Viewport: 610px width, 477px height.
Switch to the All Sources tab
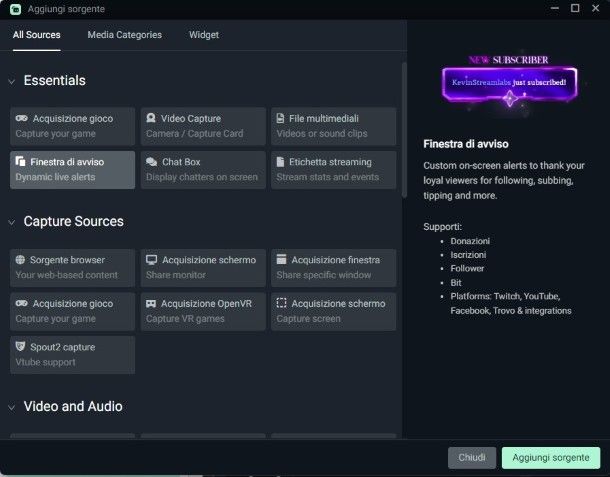37,35
